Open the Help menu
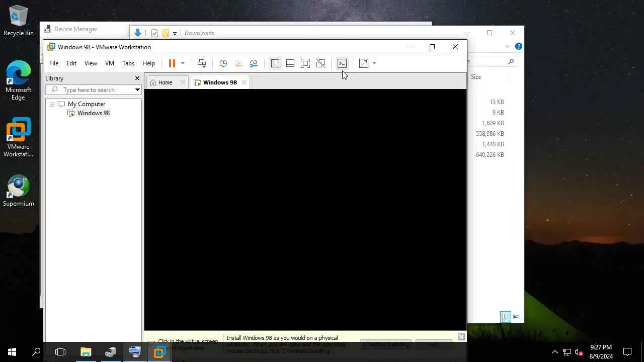This screenshot has height=362, width=644. [148, 63]
